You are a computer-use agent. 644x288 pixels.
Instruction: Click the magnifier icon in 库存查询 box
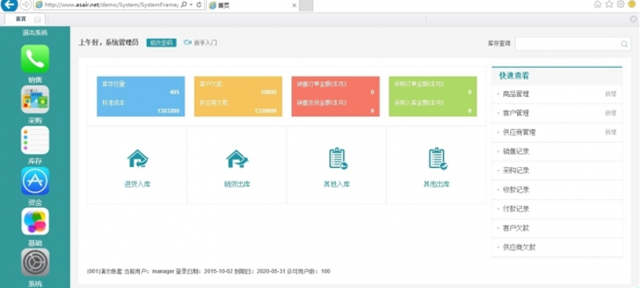tap(624, 44)
